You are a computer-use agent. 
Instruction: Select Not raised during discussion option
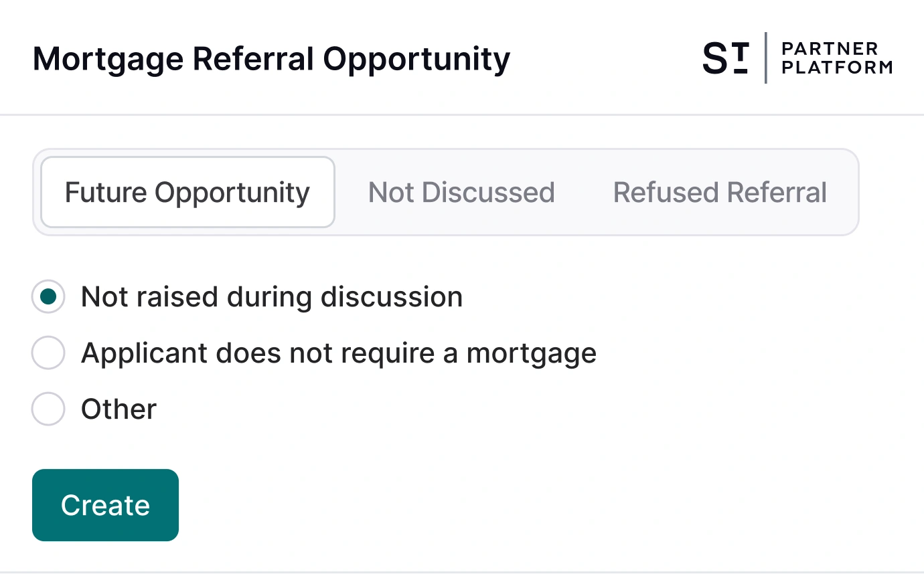(x=48, y=296)
